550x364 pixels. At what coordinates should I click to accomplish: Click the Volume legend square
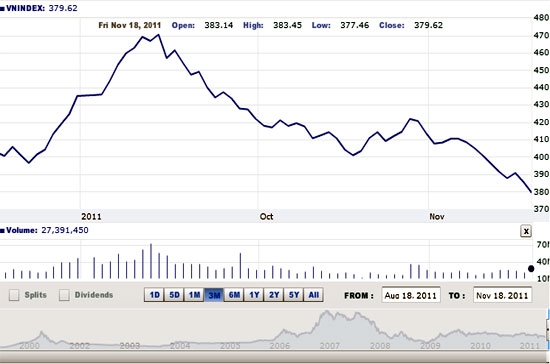click(2, 231)
